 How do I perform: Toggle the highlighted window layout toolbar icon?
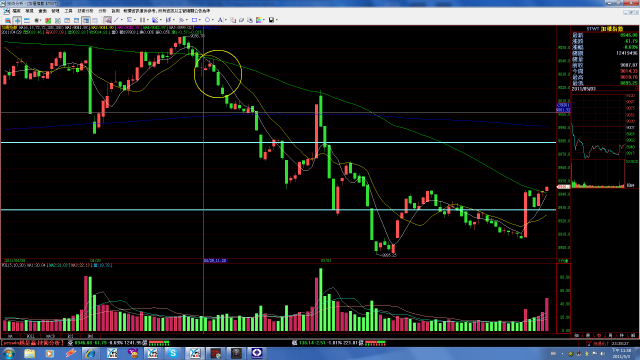coord(86,20)
